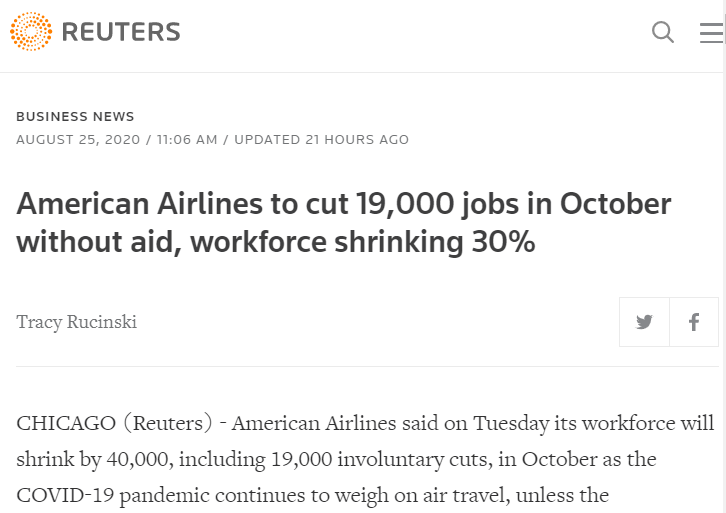Share the article via Twitter icon
This screenshot has height=513, width=726.
tap(644, 322)
